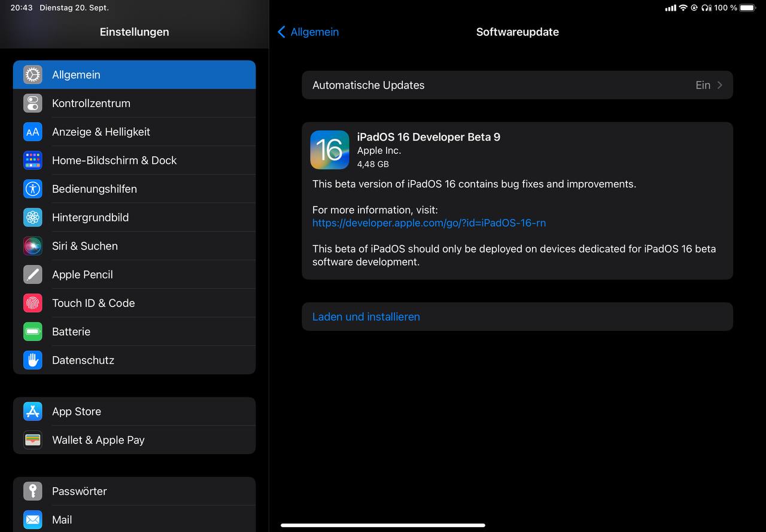Open Automatische Updates settings
The height and width of the screenshot is (532, 766).
(517, 85)
